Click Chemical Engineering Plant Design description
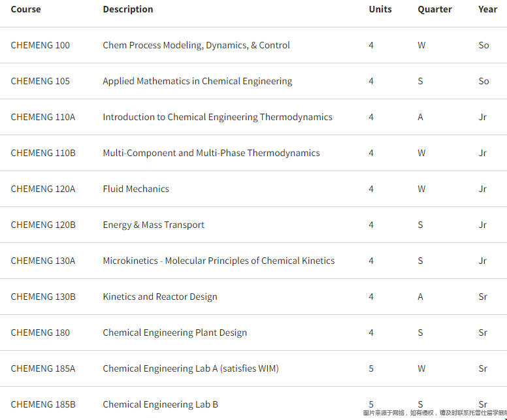This screenshot has width=507, height=420. 174,332
